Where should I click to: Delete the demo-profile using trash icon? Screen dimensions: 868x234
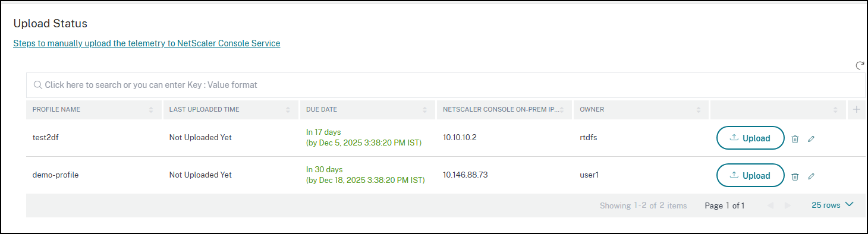(795, 176)
